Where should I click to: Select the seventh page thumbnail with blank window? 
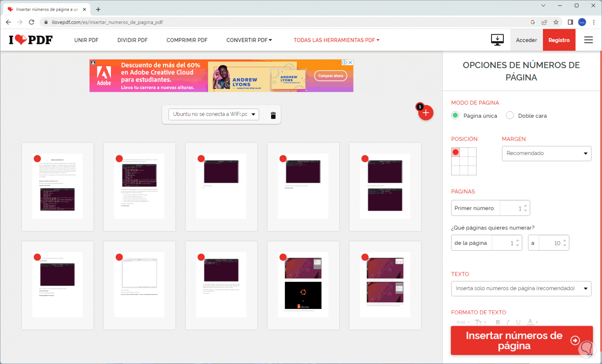tap(139, 285)
